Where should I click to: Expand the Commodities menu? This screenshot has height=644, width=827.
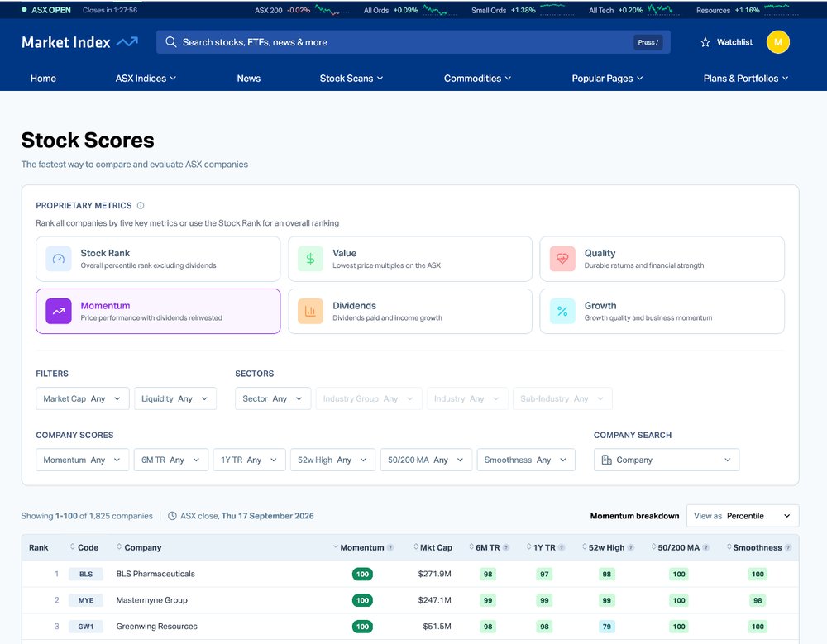tap(477, 78)
